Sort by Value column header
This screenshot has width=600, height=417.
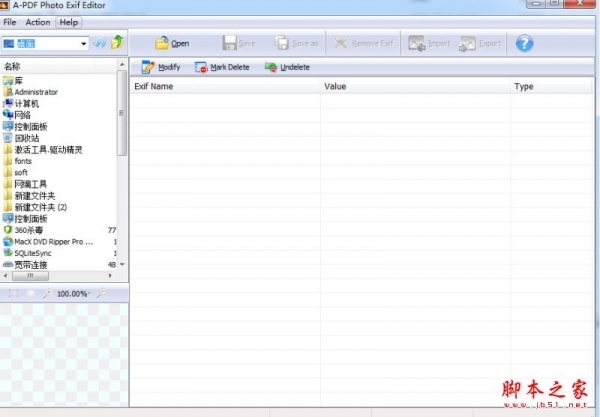click(415, 86)
